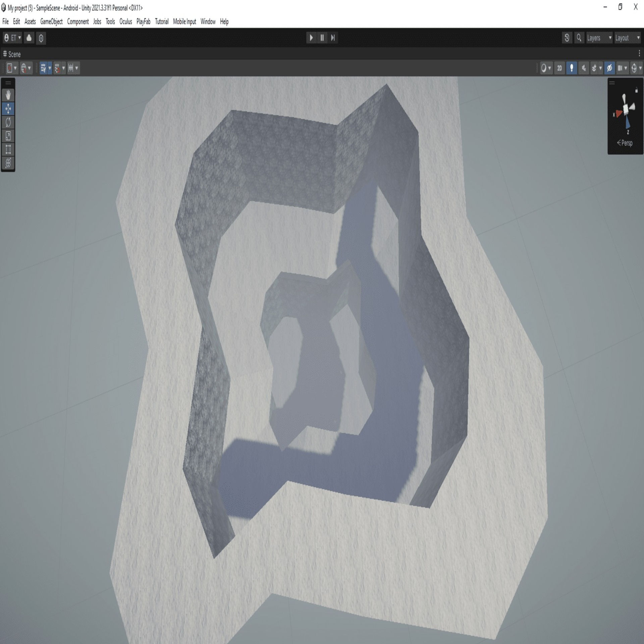
Task: Open the cloud services button
Action: coord(29,38)
